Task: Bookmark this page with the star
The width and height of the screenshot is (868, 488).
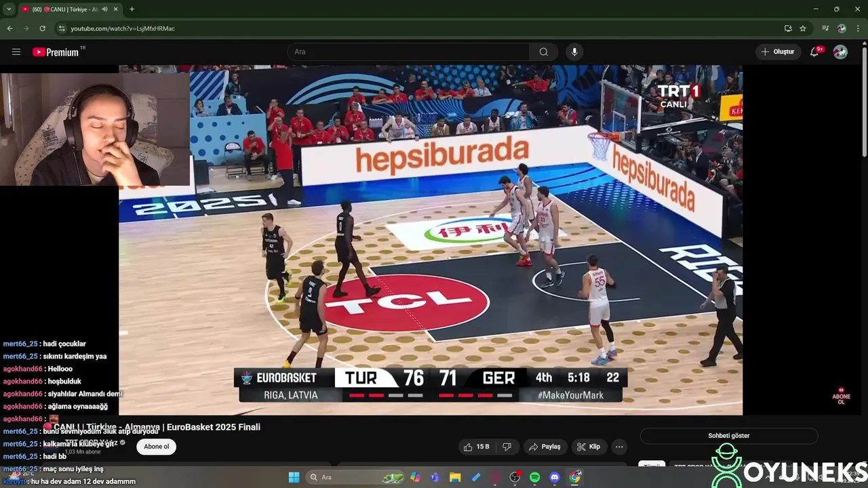Action: (803, 28)
